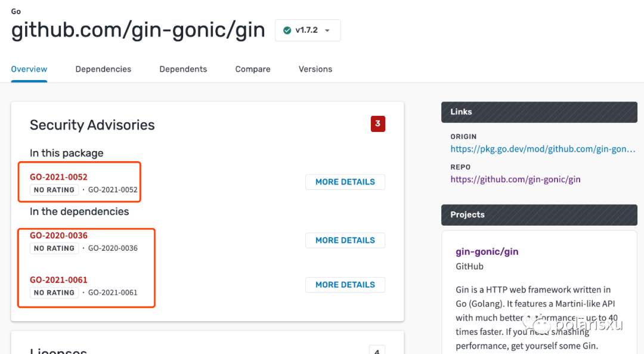Open the GO-2021-0052 advisory link

(58, 177)
